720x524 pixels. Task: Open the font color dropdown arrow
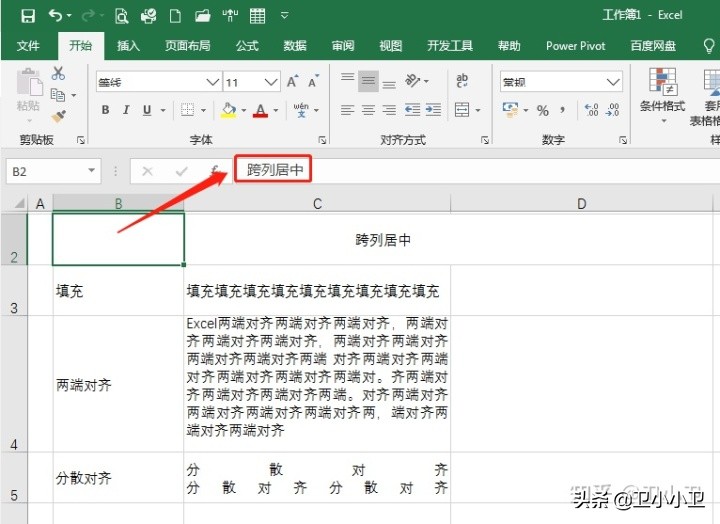[x=276, y=110]
